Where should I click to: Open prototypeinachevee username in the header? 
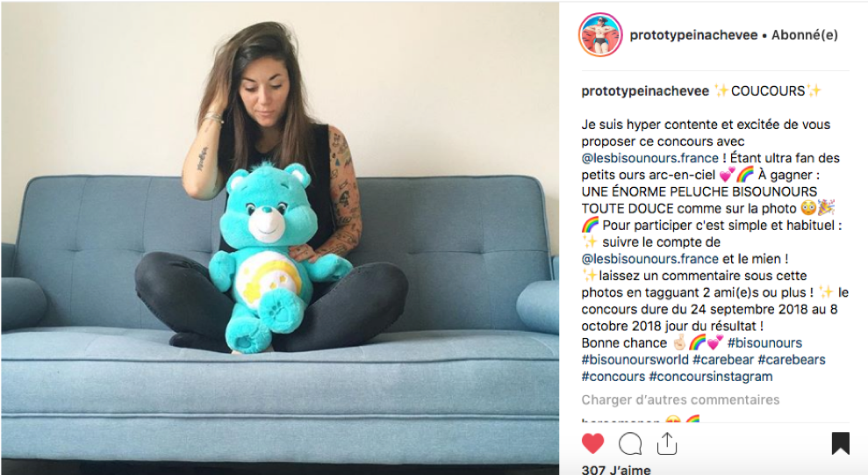click(693, 35)
